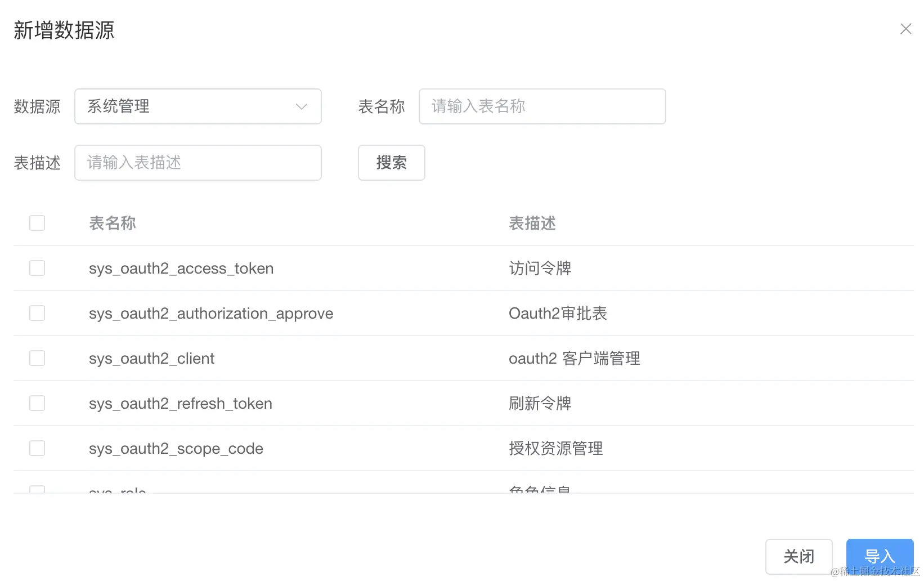The height and width of the screenshot is (581, 924).
Task: Toggle the select-all checkbox in the table header
Action: click(37, 223)
